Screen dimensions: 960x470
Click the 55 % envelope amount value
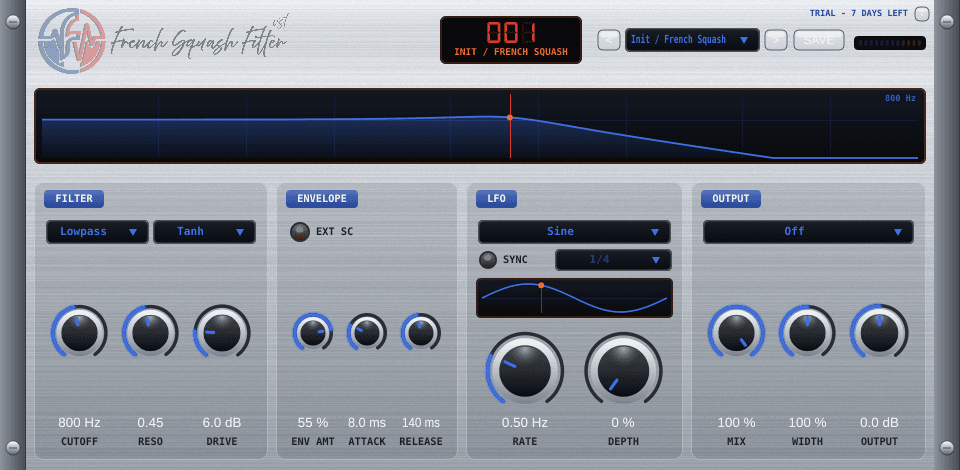pyautogui.click(x=313, y=422)
